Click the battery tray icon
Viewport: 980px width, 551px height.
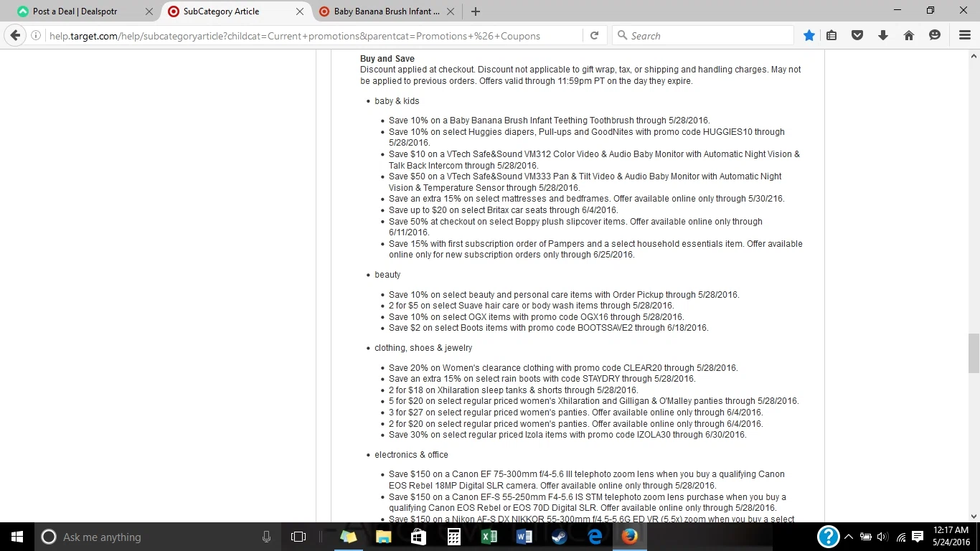866,537
